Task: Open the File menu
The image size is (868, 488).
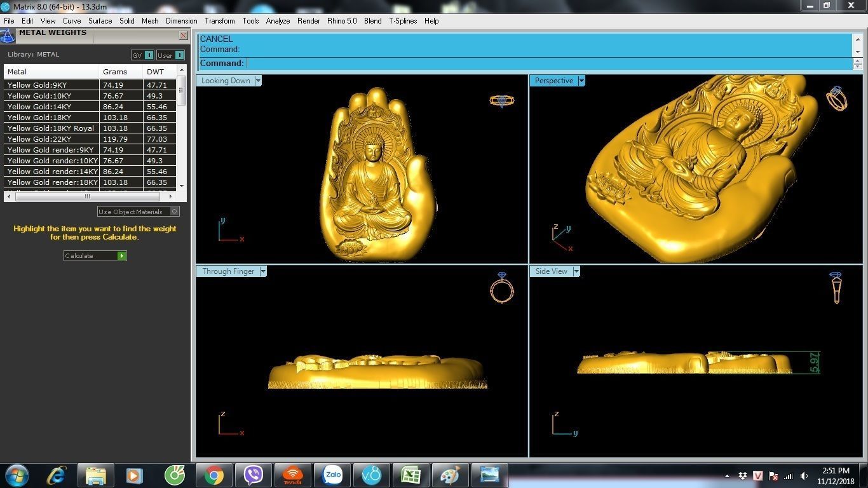Action: click(9, 21)
